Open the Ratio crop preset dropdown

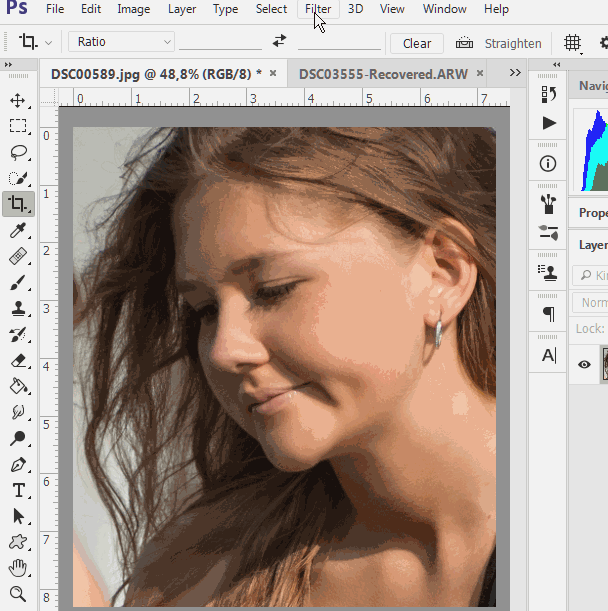click(122, 42)
